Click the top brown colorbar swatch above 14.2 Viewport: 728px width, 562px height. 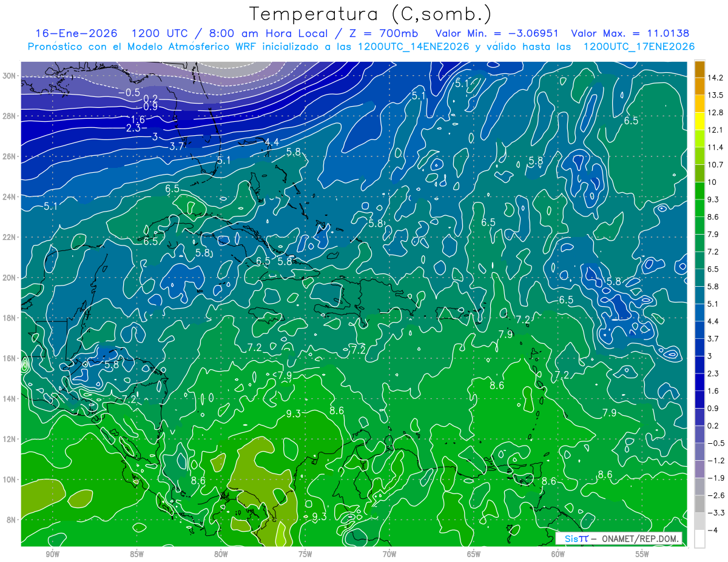pyautogui.click(x=699, y=69)
